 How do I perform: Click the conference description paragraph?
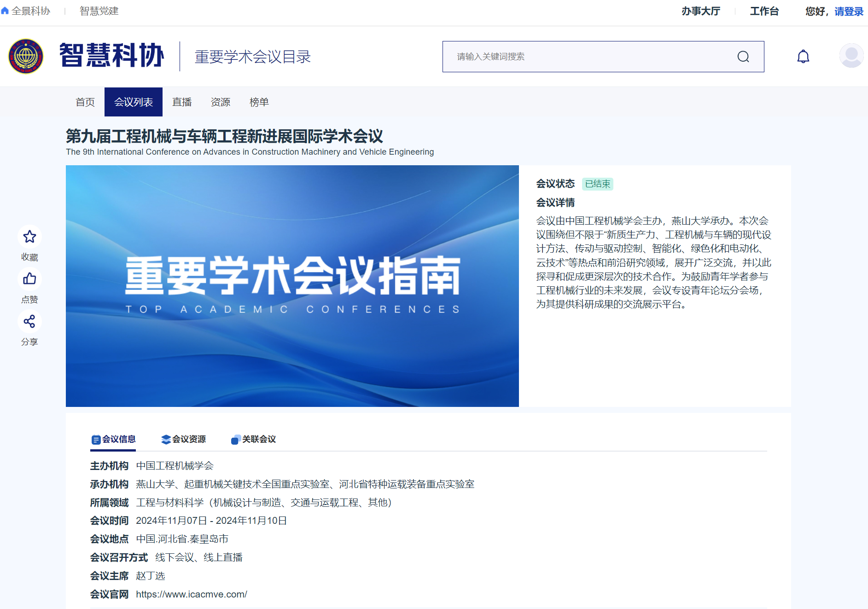(x=653, y=262)
